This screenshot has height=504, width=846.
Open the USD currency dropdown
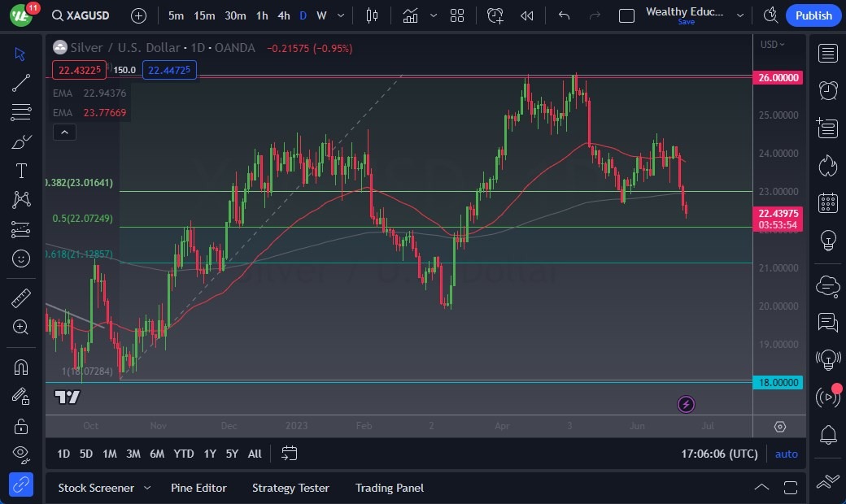point(770,45)
